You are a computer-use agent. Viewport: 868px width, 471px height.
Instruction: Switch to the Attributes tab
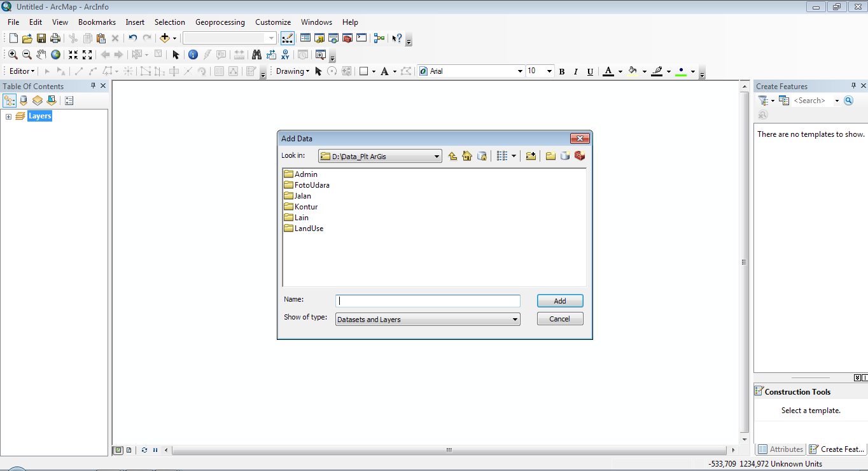780,449
